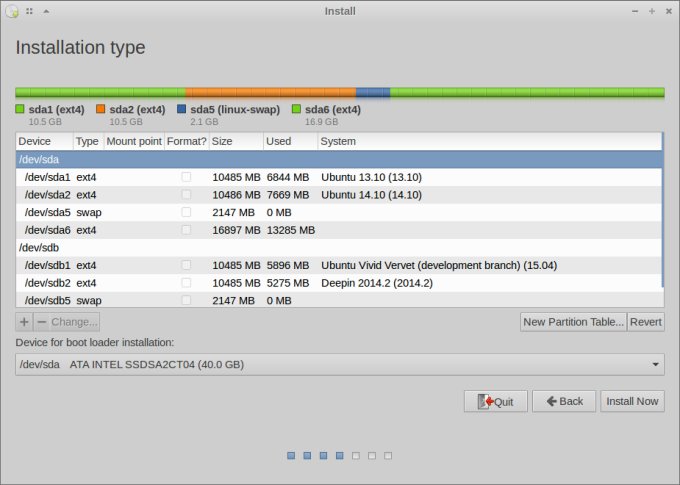Click the blue sda5 swap segment in bar

[x=373, y=92]
